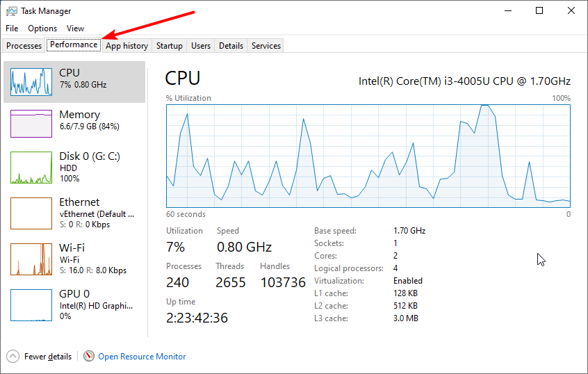Click the Intel(R) Core(TM) i3-4005U processor name
Screen dimensions: 588x374
[x=464, y=81]
